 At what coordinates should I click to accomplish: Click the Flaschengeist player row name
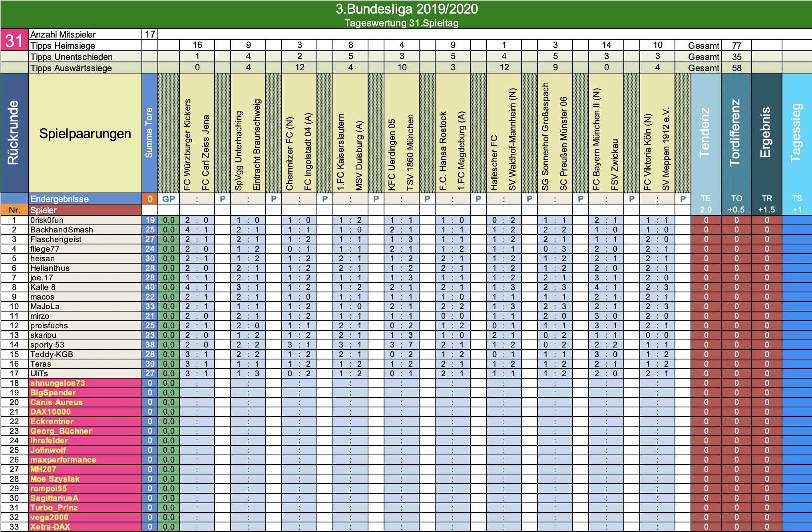(56, 239)
